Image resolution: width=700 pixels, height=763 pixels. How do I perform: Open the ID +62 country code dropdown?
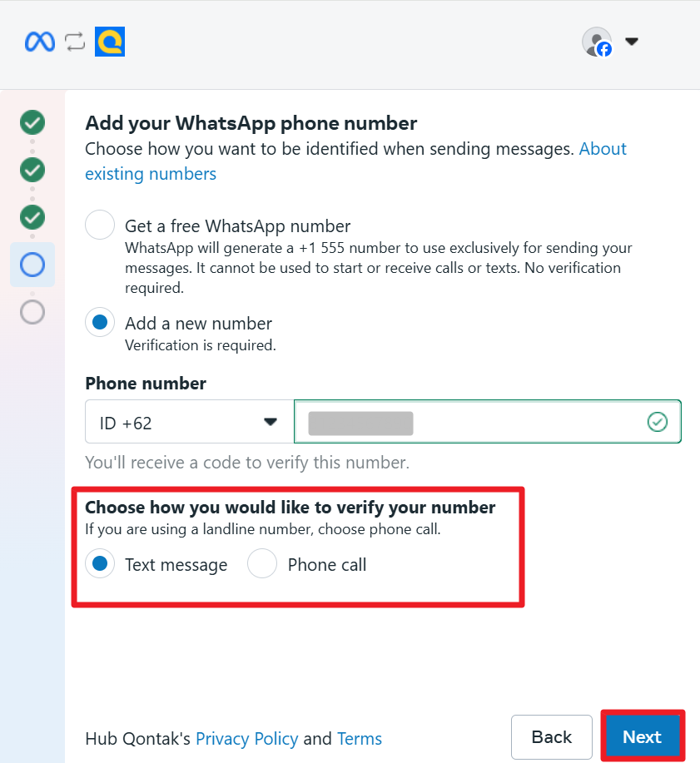pyautogui.click(x=190, y=422)
